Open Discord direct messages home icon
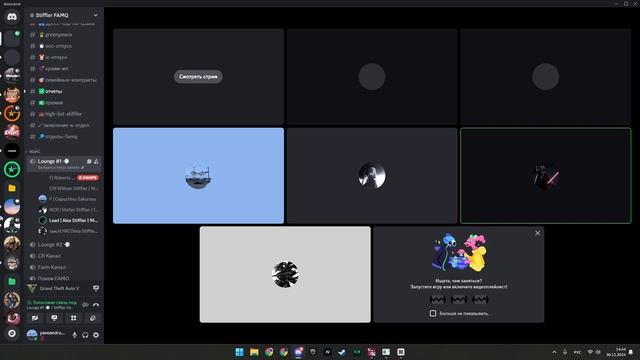Image resolution: width=640 pixels, height=360 pixels. click(12, 17)
